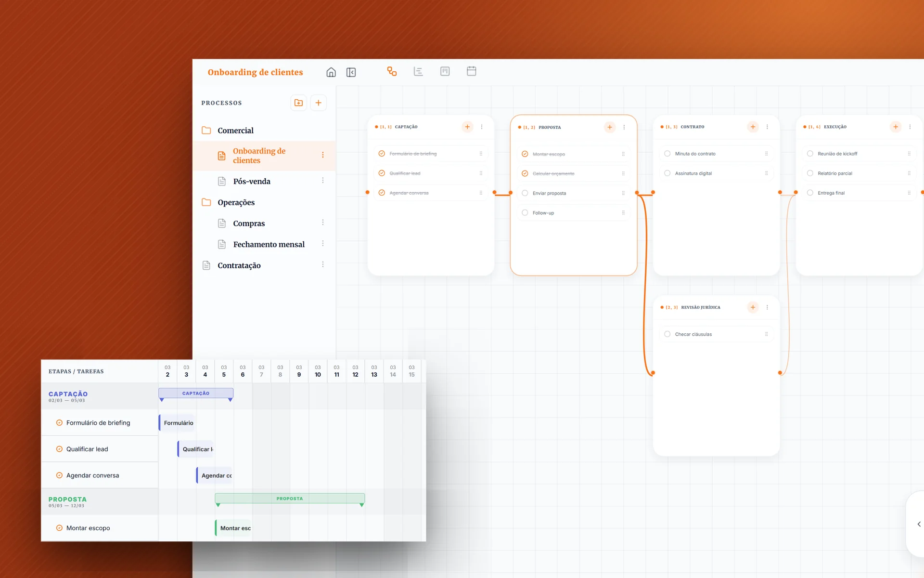This screenshot has width=924, height=578.
Task: Check off Reunião de kickoff
Action: (x=810, y=154)
